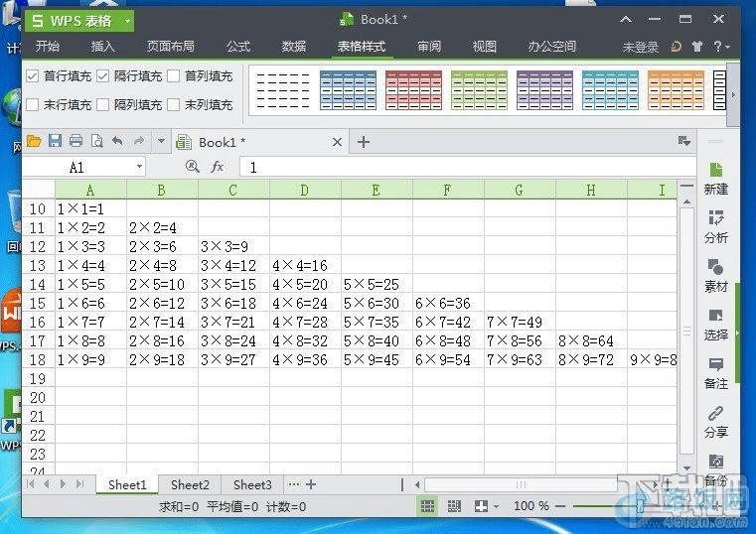756x534 pixels.
Task: Apply the blue table style
Action: 348,90
